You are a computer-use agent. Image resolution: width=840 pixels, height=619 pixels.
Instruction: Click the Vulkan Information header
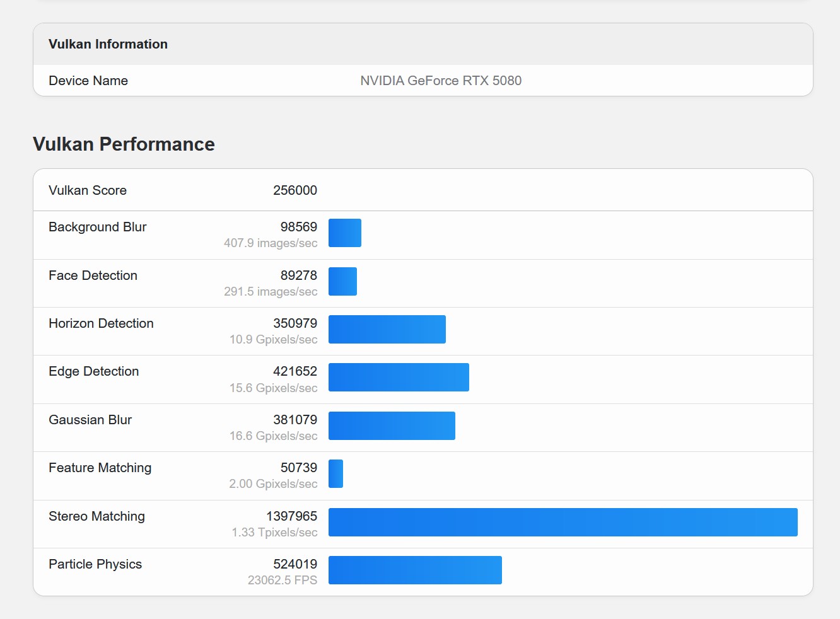tap(108, 44)
